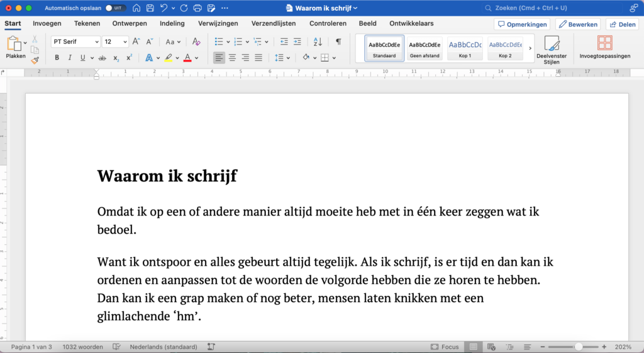Click the print icon in title bar

click(x=197, y=8)
